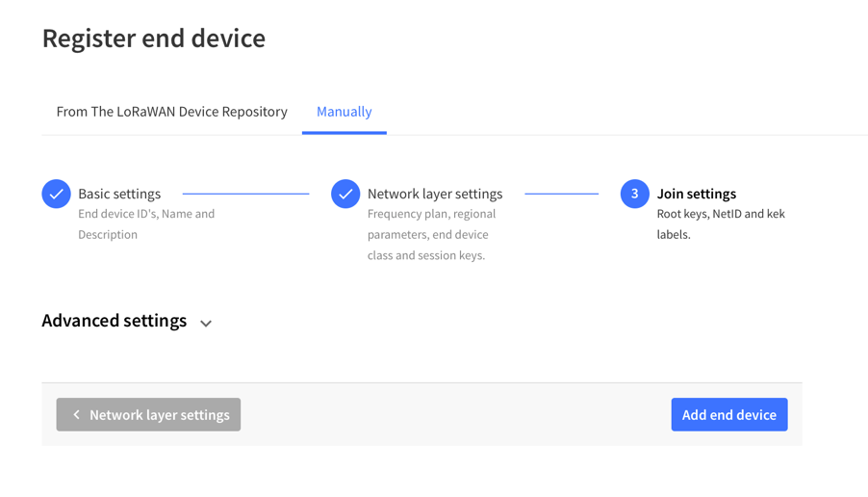Select the Basic settings step label
868x497 pixels.
(119, 194)
